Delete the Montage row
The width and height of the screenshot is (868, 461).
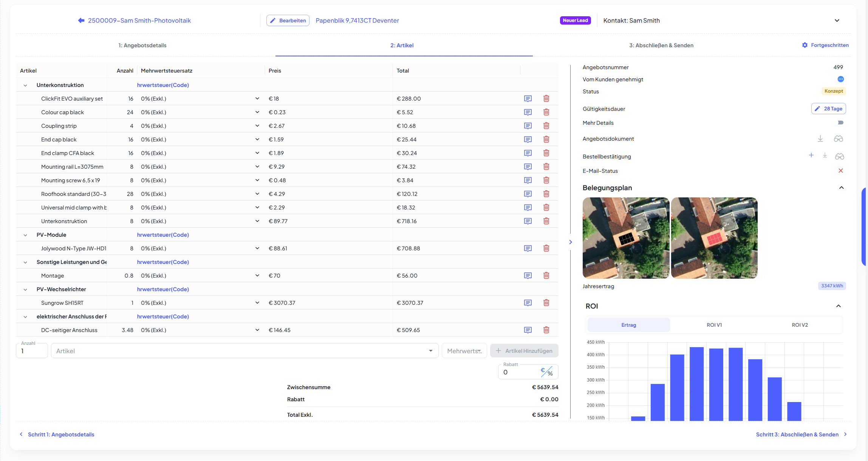[546, 276]
